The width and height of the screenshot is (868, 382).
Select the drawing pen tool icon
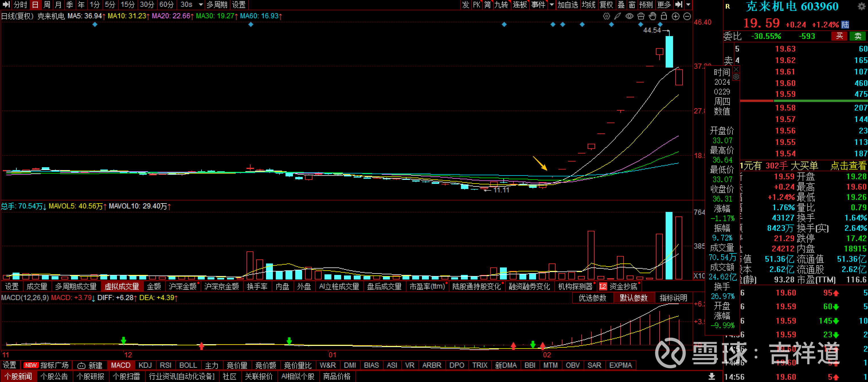pyautogui.click(x=618, y=16)
